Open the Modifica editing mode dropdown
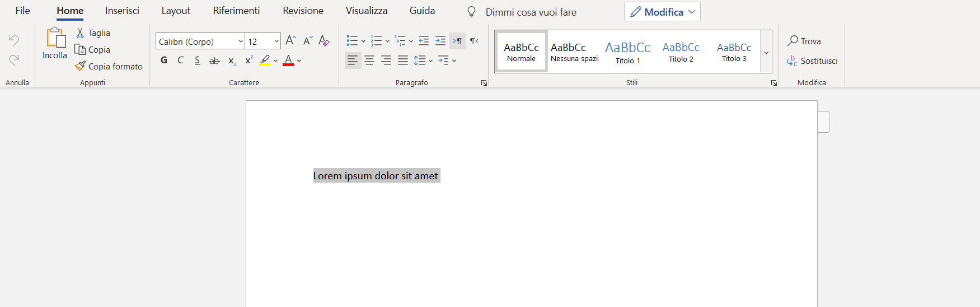This screenshot has height=307, width=980. pos(662,12)
